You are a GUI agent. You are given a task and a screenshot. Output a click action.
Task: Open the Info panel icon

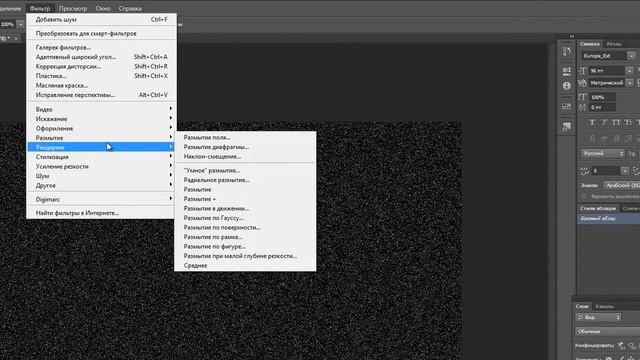point(567,86)
